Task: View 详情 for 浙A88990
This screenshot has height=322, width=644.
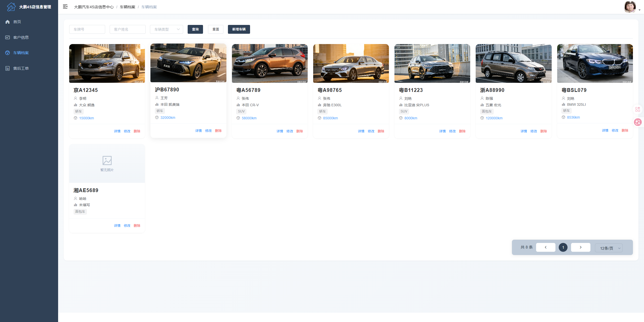Action: click(524, 131)
